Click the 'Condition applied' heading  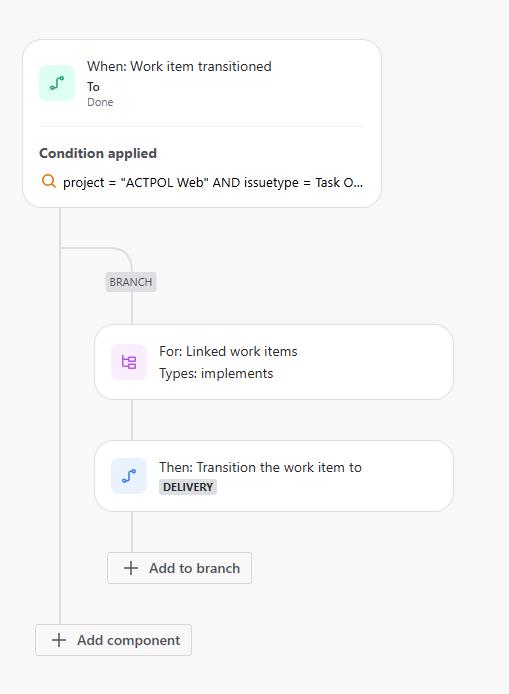(x=98, y=153)
